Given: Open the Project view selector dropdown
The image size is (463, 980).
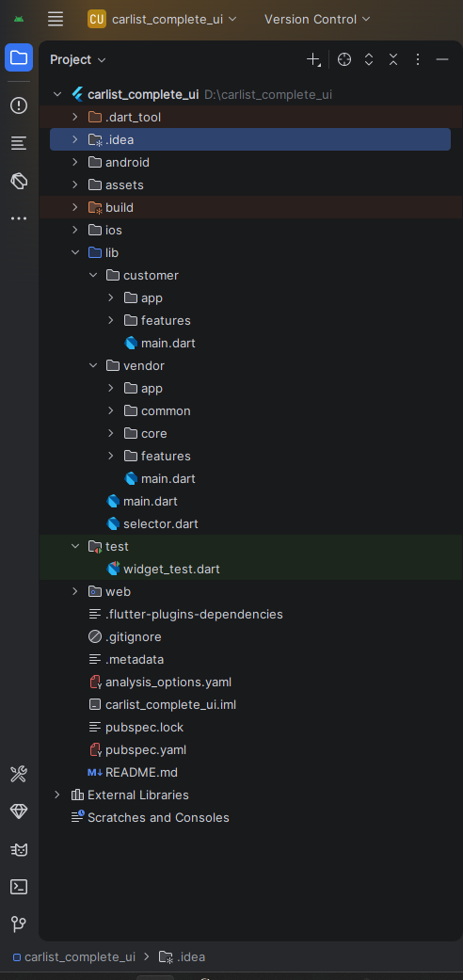Looking at the screenshot, I should click(78, 60).
